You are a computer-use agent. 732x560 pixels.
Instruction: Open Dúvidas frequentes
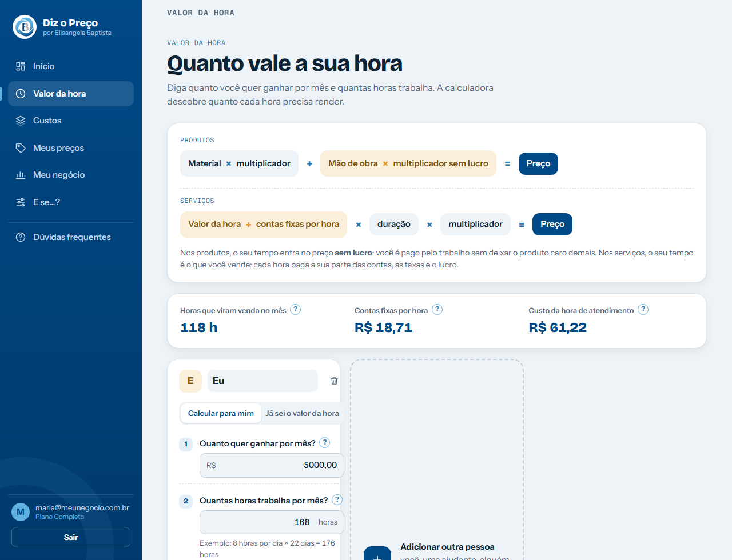click(71, 237)
